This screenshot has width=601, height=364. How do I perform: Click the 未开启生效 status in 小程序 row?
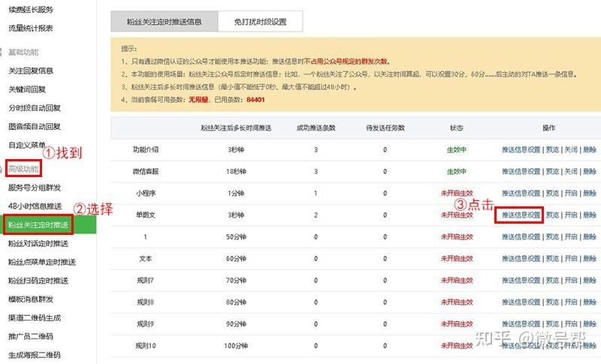pyautogui.click(x=457, y=194)
